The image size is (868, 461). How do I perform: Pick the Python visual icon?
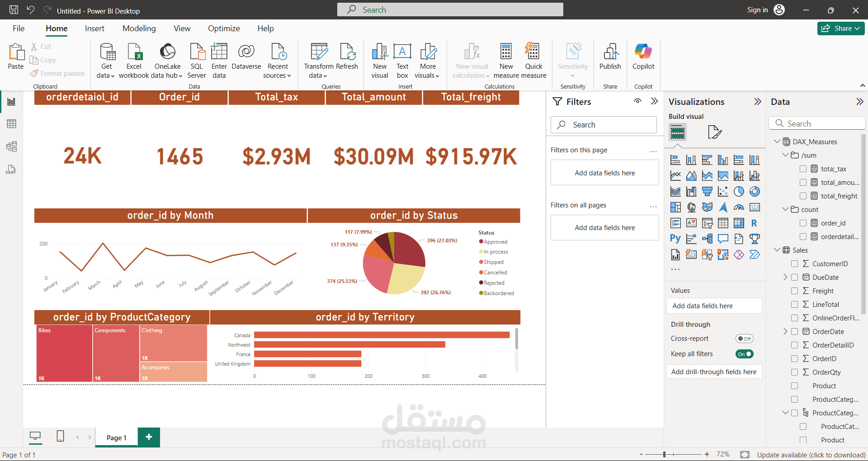pyautogui.click(x=675, y=239)
